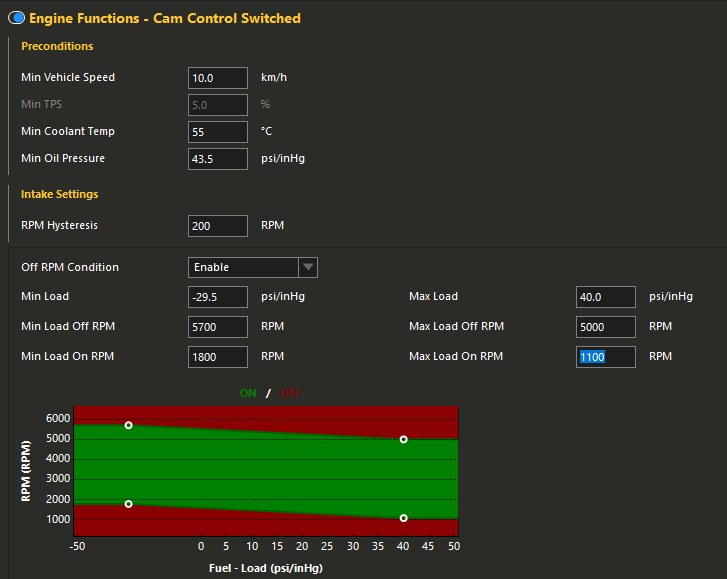The width and height of the screenshot is (727, 579).
Task: Edit the Min Vehicle Speed field
Action: coord(217,78)
